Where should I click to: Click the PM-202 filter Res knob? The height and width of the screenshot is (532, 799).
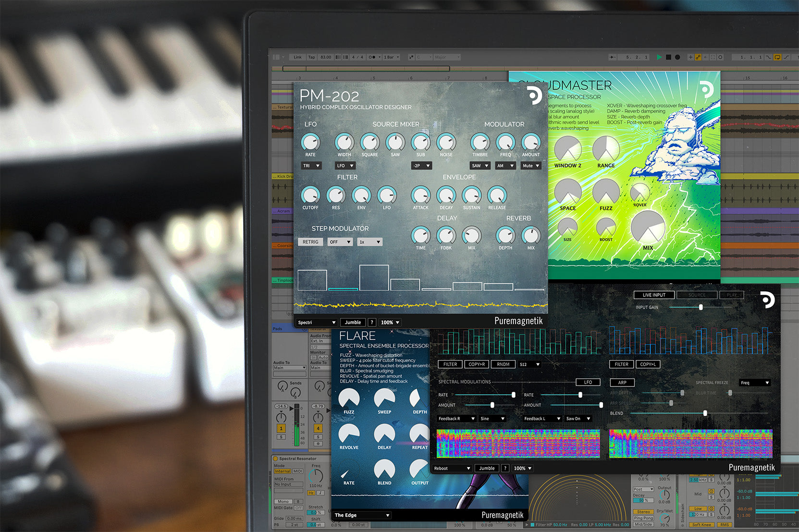tap(336, 195)
